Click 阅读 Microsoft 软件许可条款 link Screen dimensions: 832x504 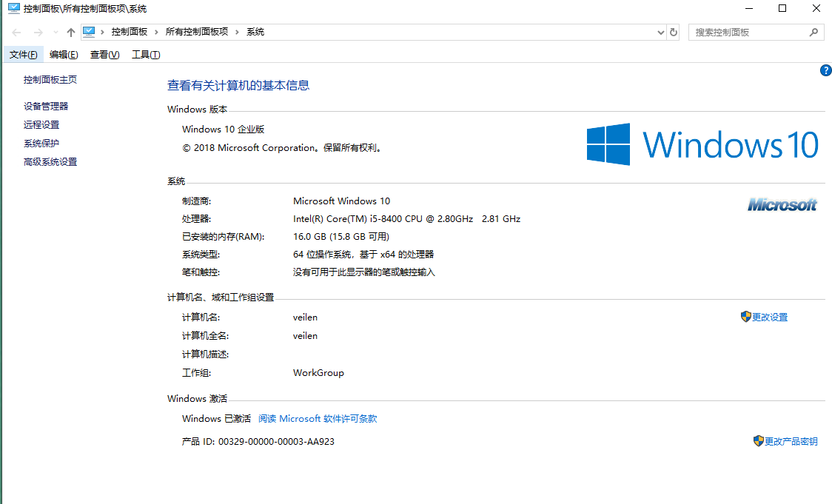point(318,419)
